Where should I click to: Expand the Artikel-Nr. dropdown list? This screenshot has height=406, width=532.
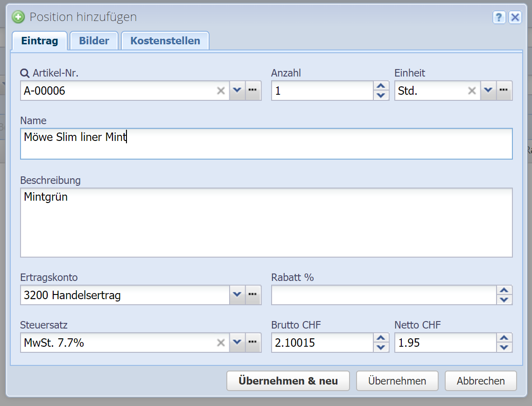point(237,91)
